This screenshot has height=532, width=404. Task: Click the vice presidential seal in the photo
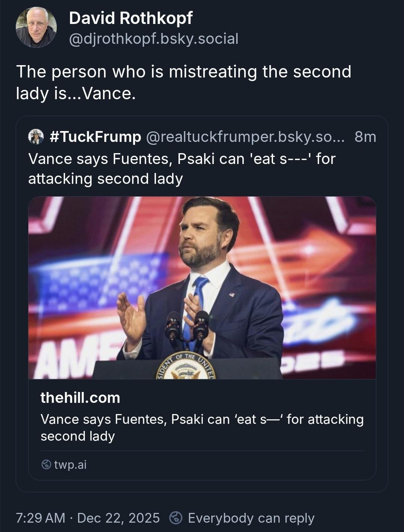186,367
